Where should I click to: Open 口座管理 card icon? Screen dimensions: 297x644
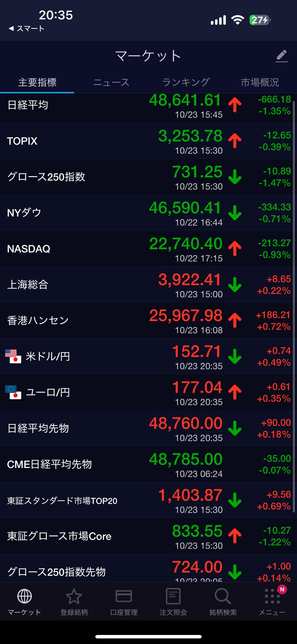124,596
